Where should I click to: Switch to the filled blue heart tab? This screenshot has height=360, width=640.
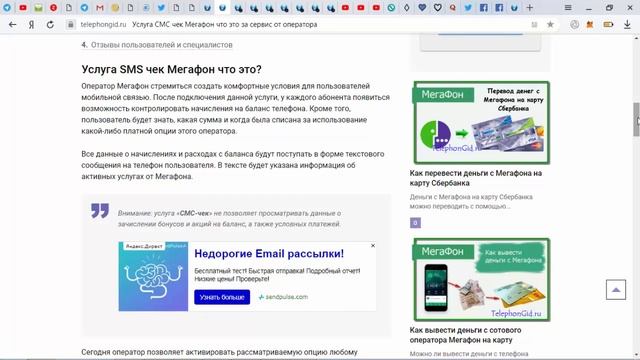[x=422, y=7]
